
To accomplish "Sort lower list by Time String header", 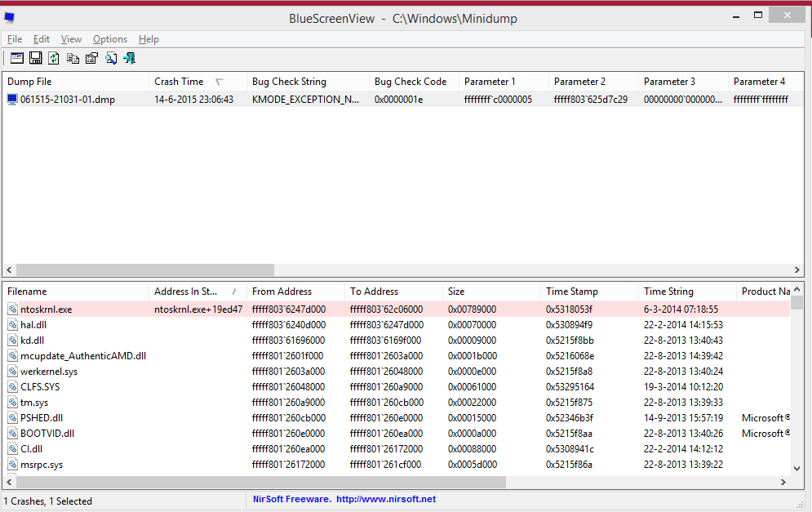I will 687,292.
